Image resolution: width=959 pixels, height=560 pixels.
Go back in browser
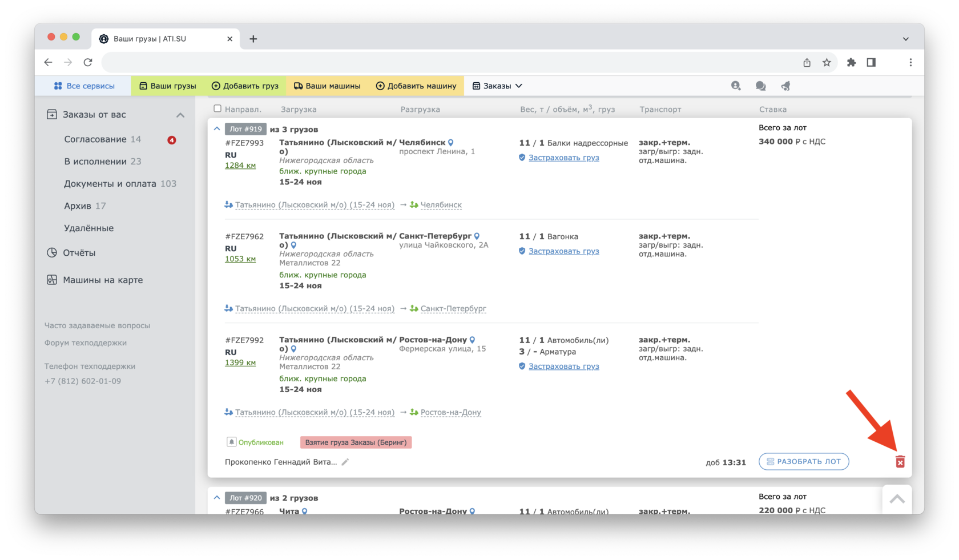point(48,62)
